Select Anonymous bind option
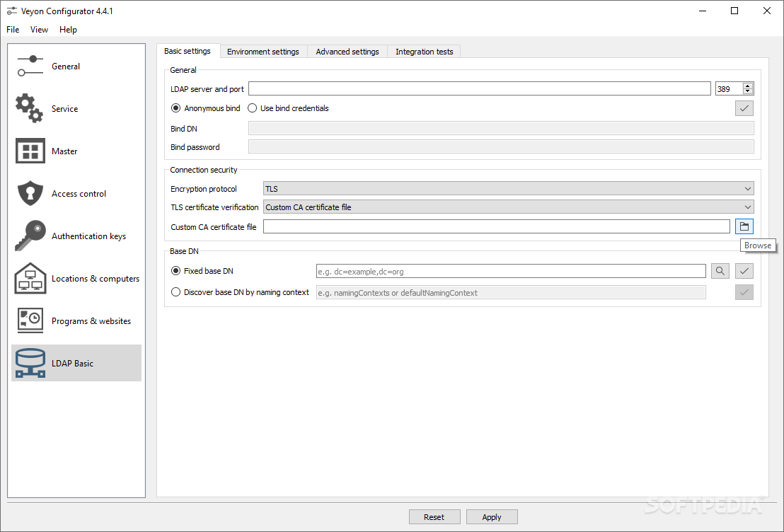 point(205,108)
